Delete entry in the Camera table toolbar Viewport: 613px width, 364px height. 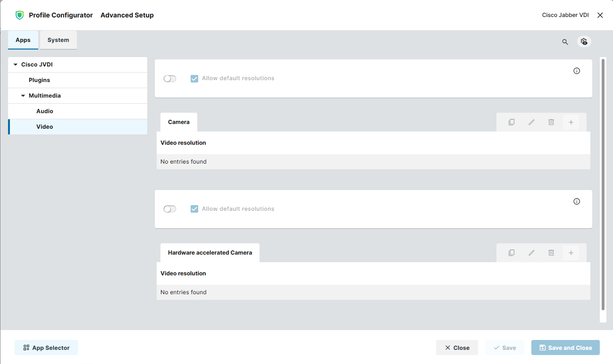pyautogui.click(x=551, y=122)
